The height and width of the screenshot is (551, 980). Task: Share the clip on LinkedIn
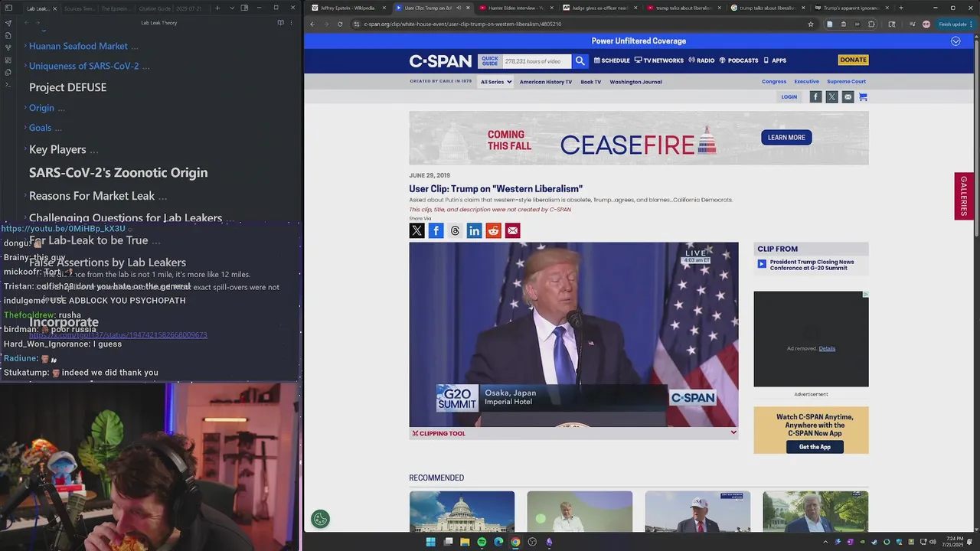click(474, 230)
